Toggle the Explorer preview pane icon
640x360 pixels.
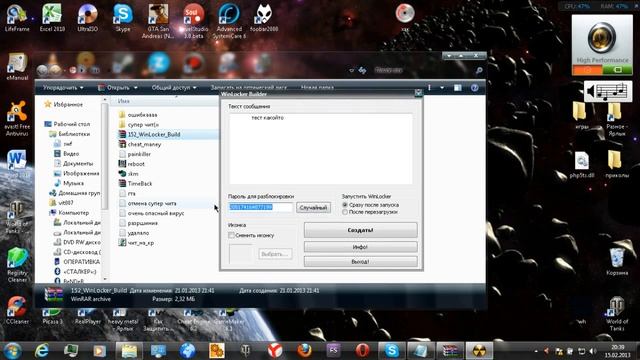pos(458,88)
